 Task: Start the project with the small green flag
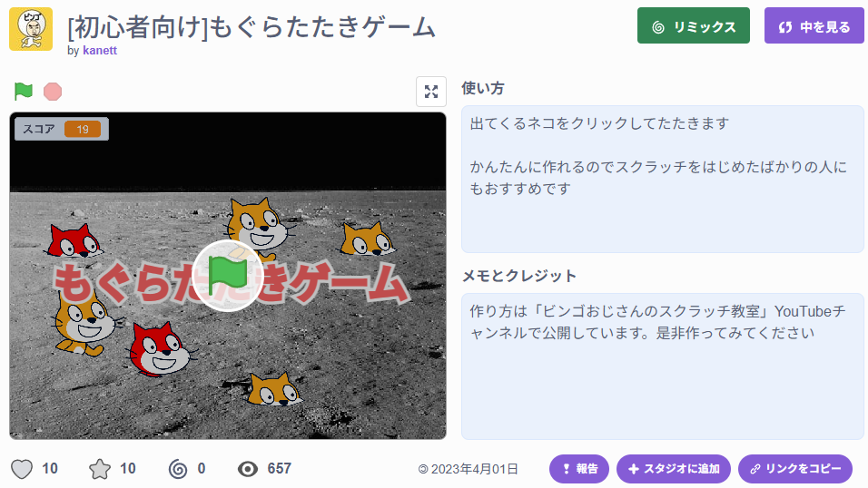pyautogui.click(x=24, y=92)
